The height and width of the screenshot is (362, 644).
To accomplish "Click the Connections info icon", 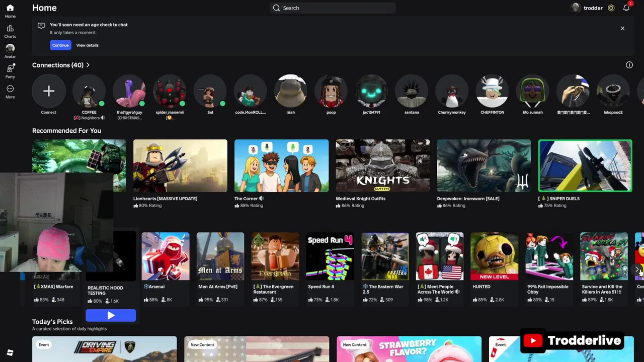I will click(629, 65).
